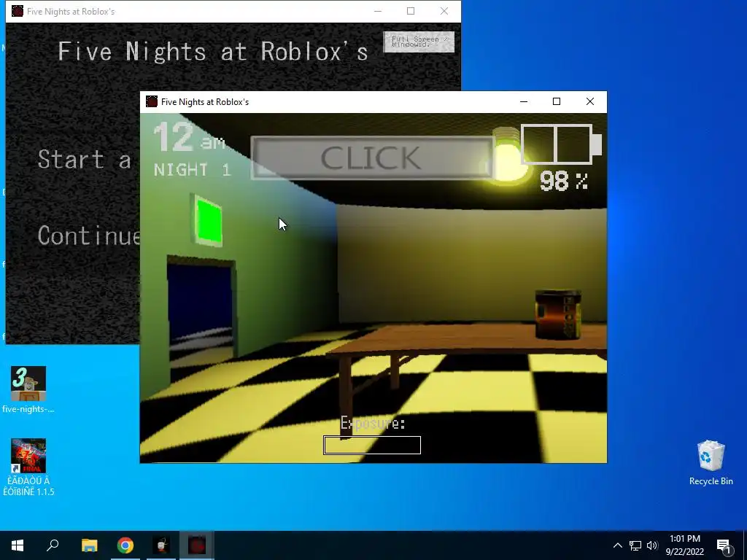Click the battery indicator in the game
Viewport: 747px width, 560px height.
[561, 144]
